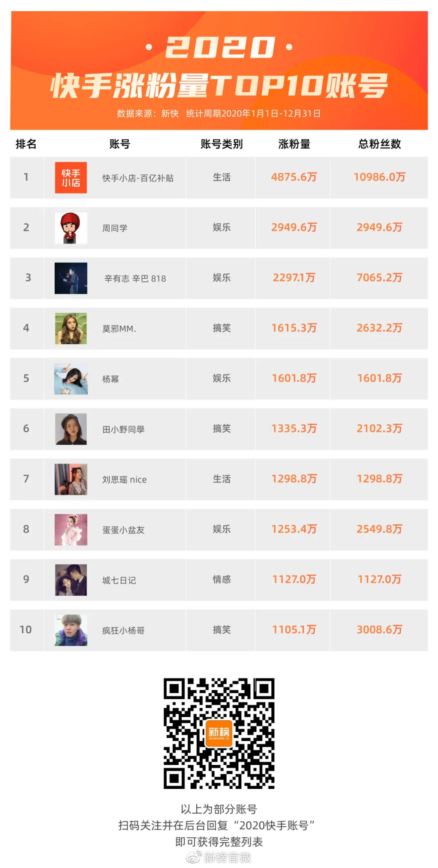The width and height of the screenshot is (438, 868).
Task: Click the 10986.0万 total followers figure
Action: (380, 177)
